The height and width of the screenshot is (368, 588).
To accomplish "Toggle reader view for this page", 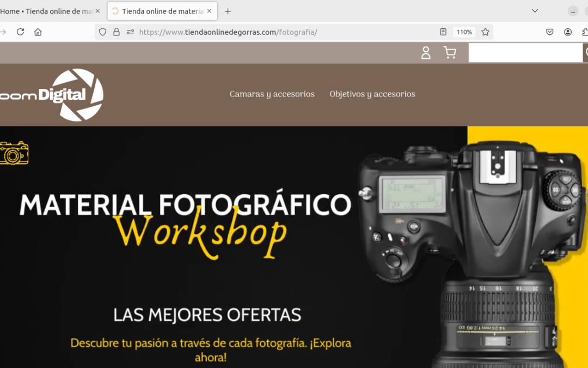I will point(443,32).
